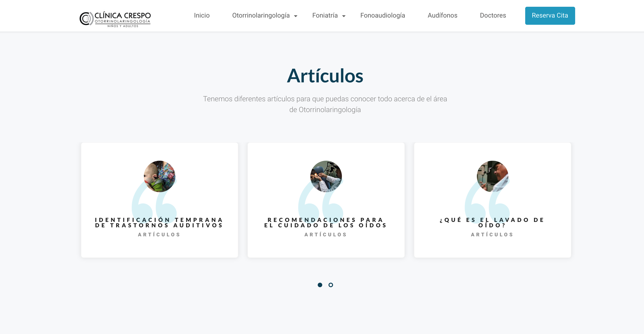644x334 pixels.
Task: Open the Audífonos page
Action: [442, 16]
